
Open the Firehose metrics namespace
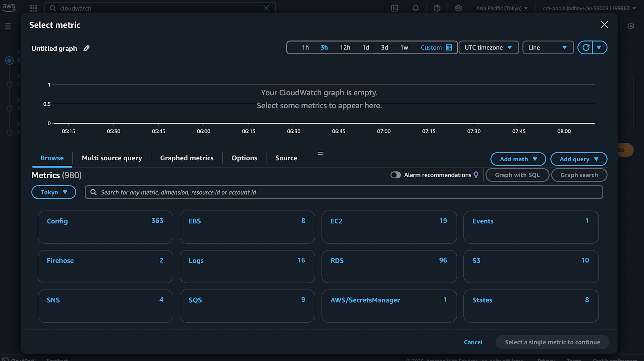(105, 267)
